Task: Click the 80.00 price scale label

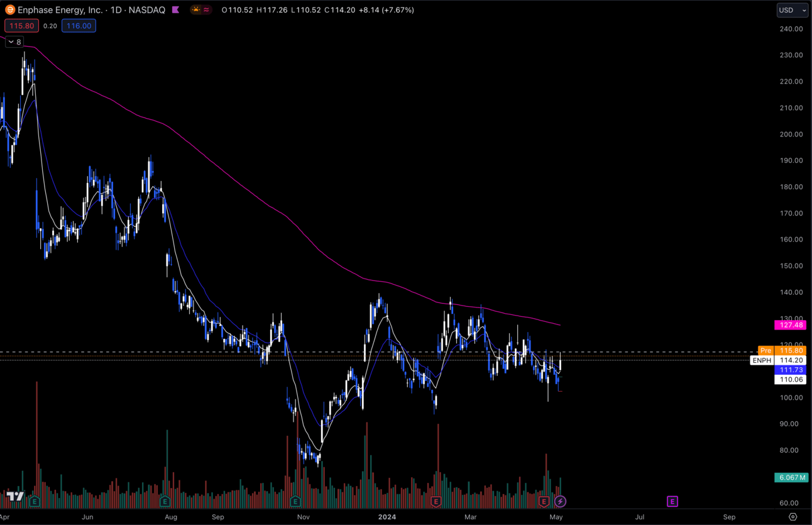Action: pos(791,450)
